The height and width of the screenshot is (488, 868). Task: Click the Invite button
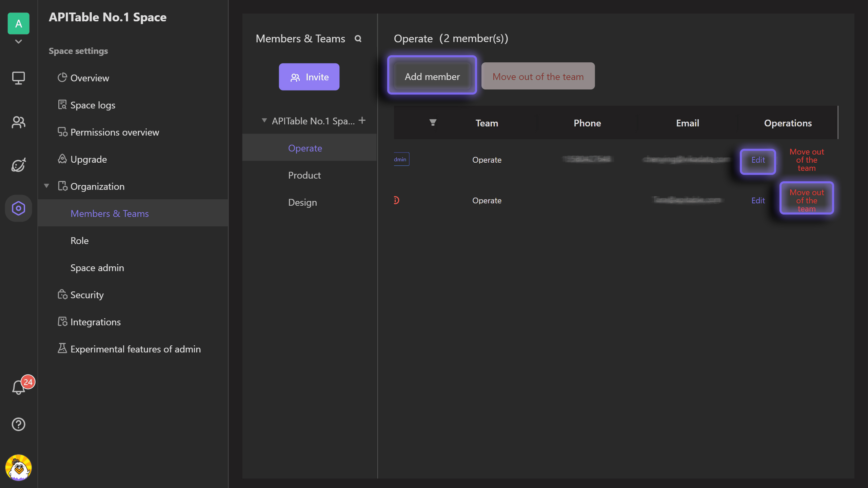click(x=309, y=77)
